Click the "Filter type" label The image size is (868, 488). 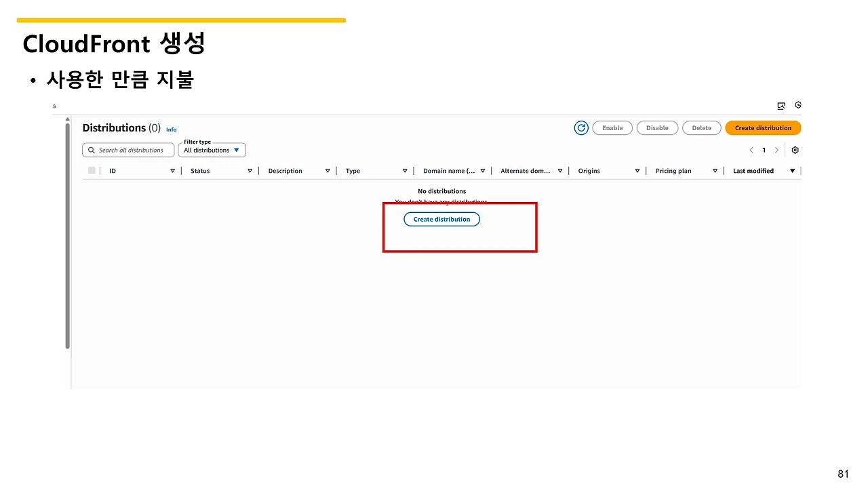coord(197,142)
